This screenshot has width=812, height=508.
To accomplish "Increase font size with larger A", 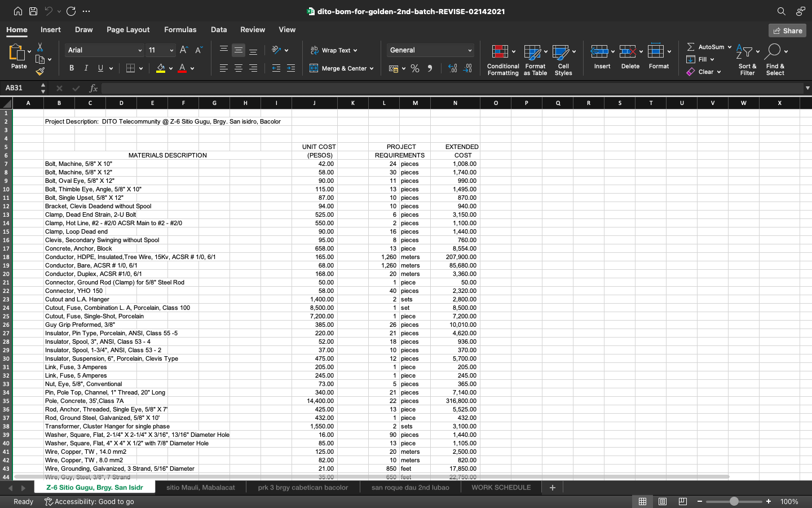I will (x=183, y=50).
